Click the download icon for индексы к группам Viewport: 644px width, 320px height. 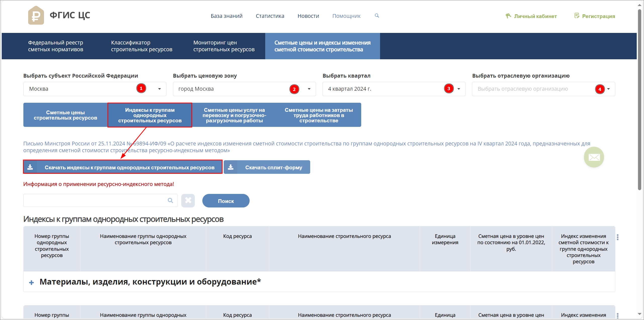(30, 167)
